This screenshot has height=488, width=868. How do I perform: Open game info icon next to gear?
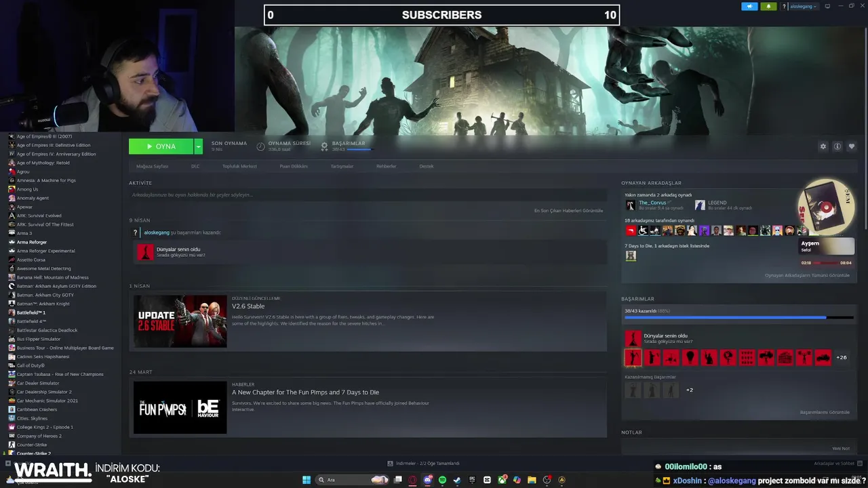point(837,146)
